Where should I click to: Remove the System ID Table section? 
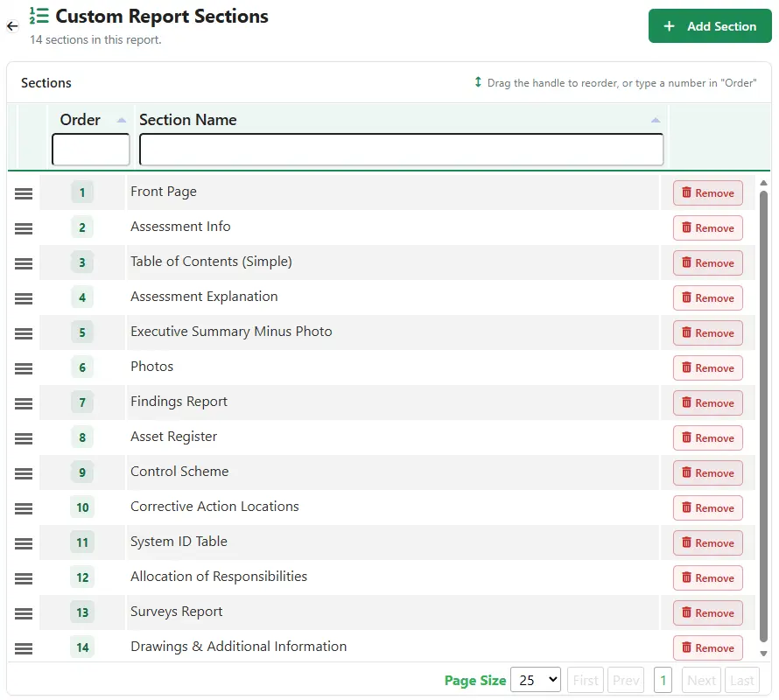[x=707, y=543]
